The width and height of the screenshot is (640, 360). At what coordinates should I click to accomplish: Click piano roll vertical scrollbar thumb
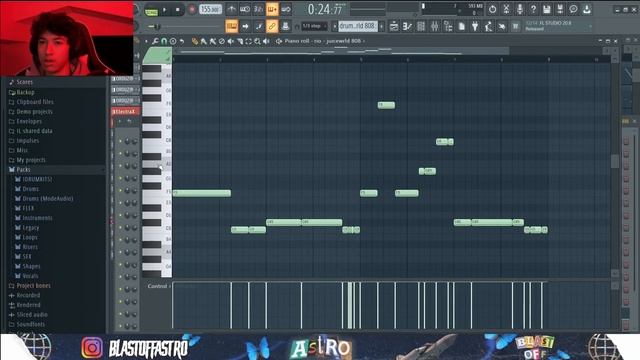coord(615,161)
